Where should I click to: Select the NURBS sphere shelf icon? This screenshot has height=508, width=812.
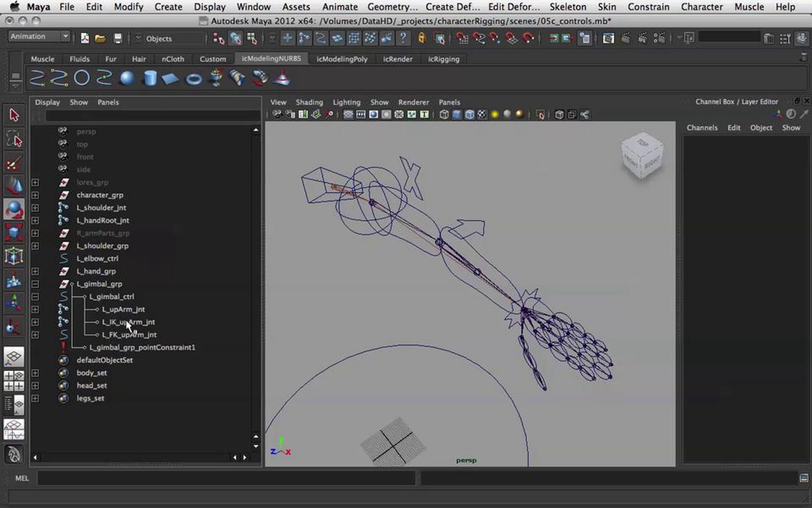point(127,79)
